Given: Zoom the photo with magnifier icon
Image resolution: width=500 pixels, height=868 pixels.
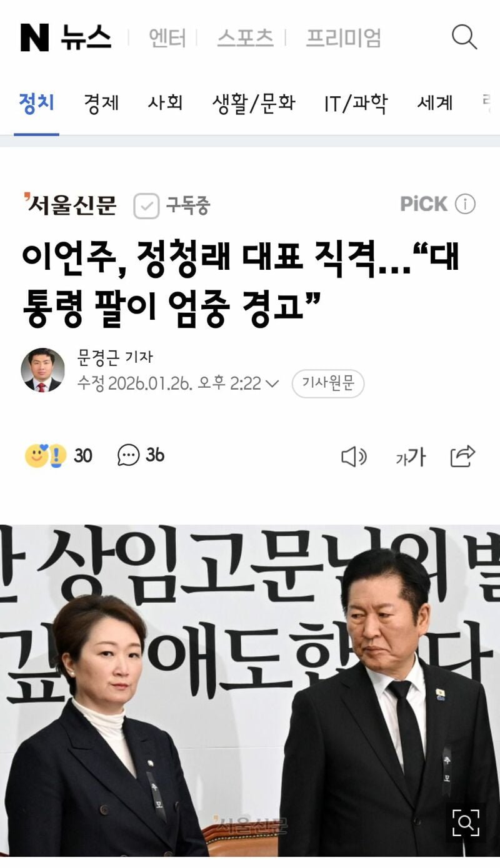Looking at the screenshot, I should [466, 822].
